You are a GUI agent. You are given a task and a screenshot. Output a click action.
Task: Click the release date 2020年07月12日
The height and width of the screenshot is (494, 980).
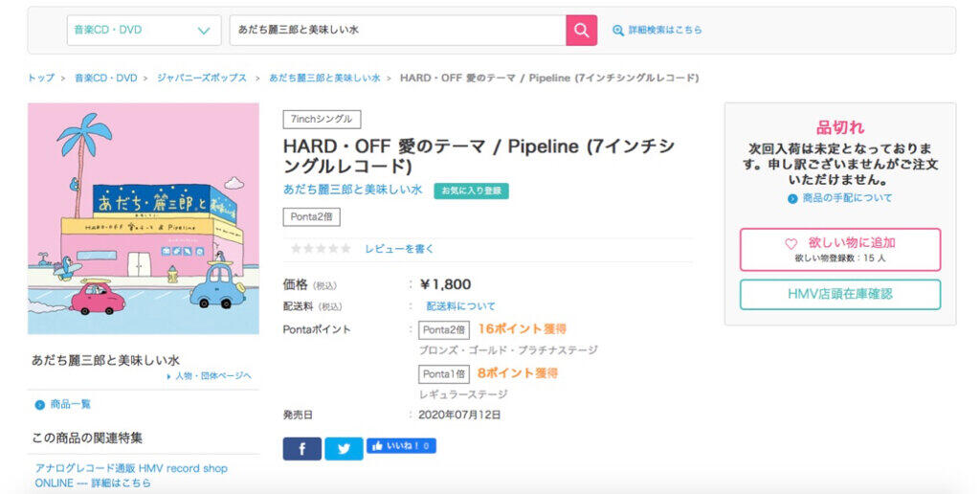point(459,415)
